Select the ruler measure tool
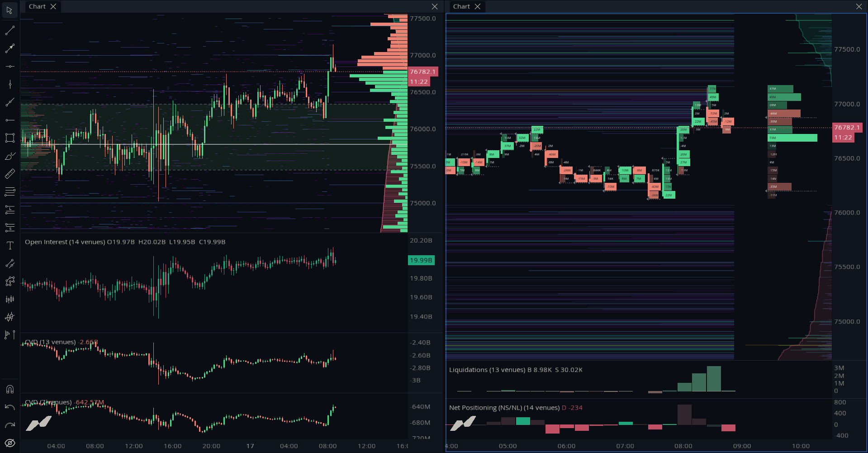The width and height of the screenshot is (868, 453). tap(9, 174)
